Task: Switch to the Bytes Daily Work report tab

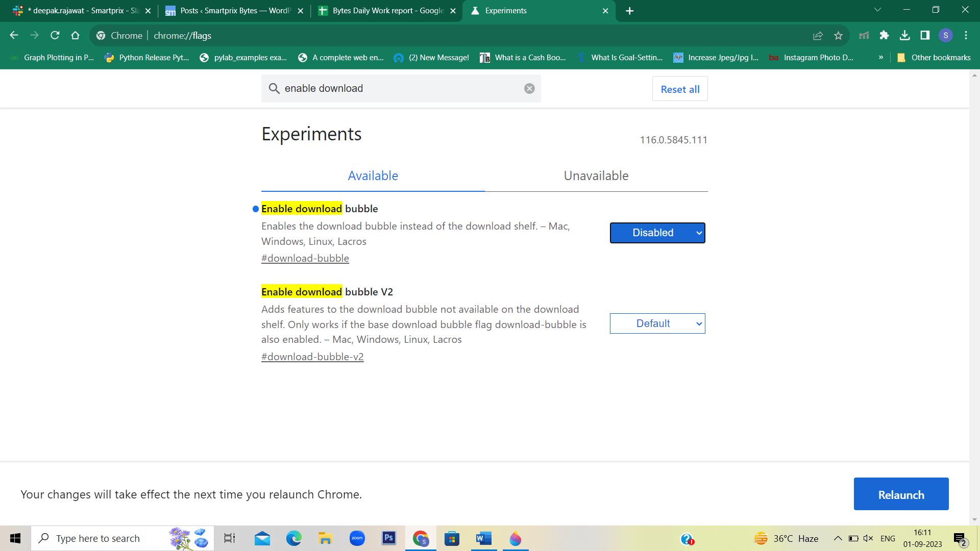Action: 385,10
